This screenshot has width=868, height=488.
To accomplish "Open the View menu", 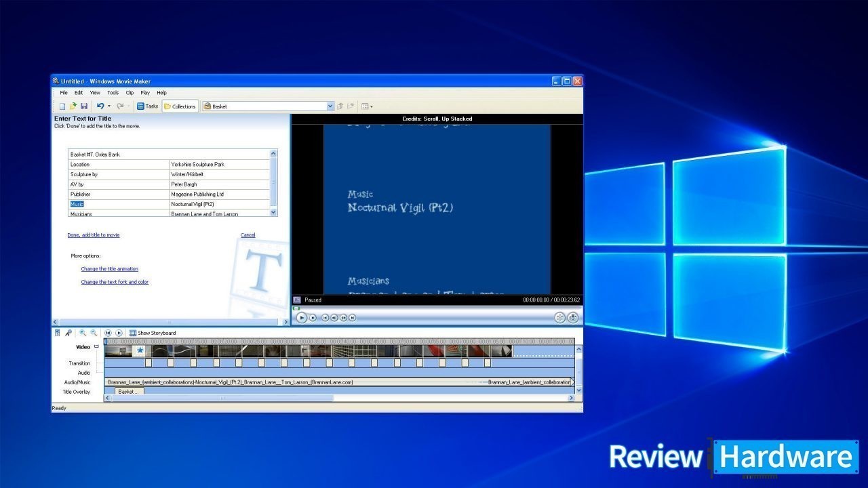I will click(x=95, y=93).
